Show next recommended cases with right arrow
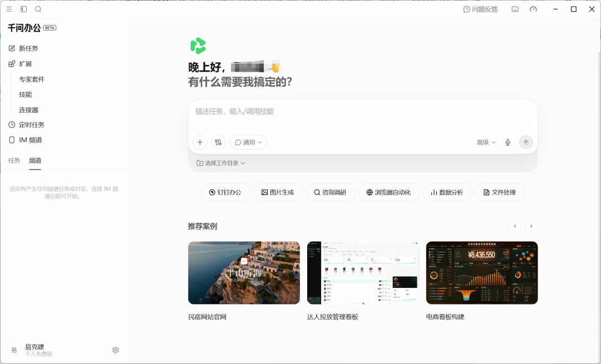Viewport: 601px width, 364px height. pyautogui.click(x=531, y=226)
